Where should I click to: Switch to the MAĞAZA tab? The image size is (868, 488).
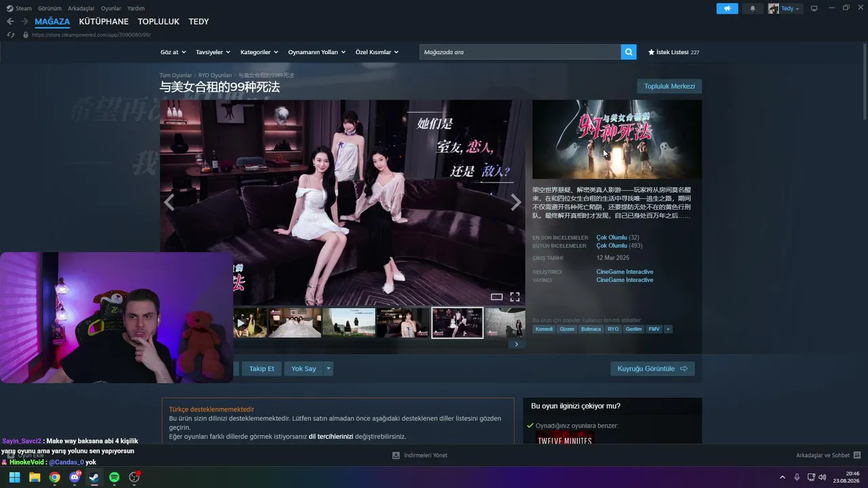tap(52, 22)
